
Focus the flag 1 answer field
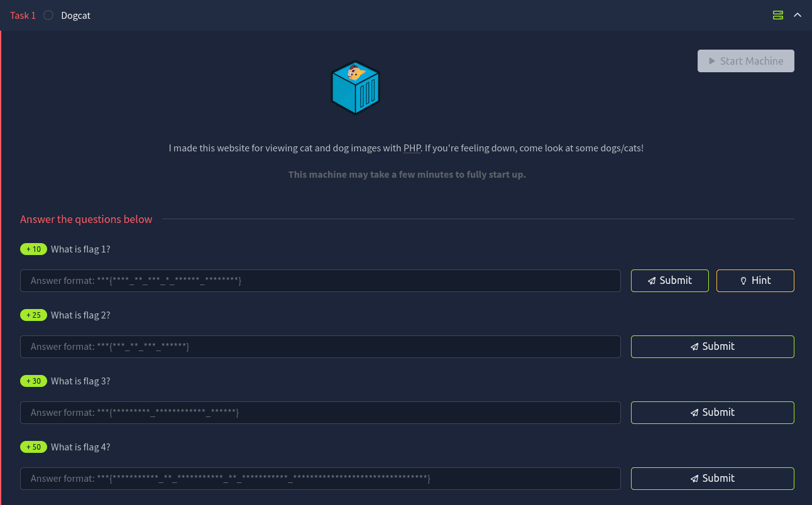coord(320,281)
